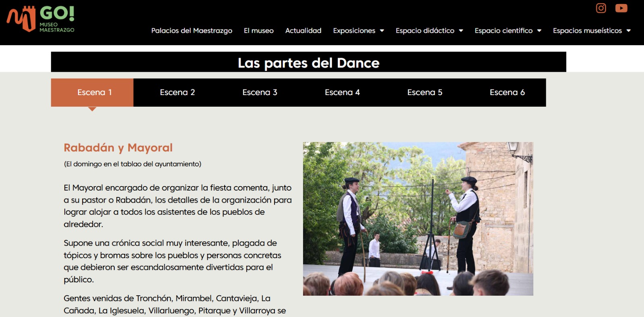644x317 pixels.
Task: Switch to the Escena 4 tab
Action: click(x=342, y=92)
